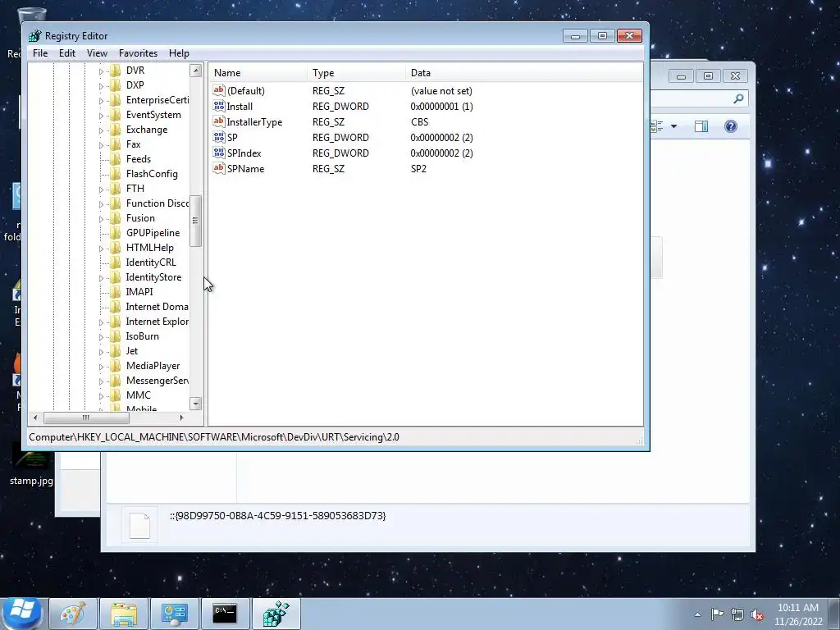The height and width of the screenshot is (630, 840).
Task: Select the Internet Explorer registry key
Action: (x=157, y=322)
